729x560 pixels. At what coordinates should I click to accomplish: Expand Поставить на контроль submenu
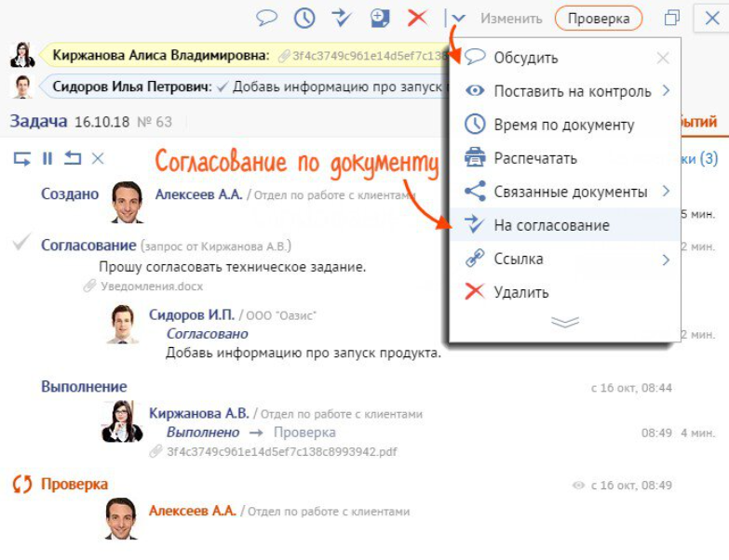pos(666,91)
